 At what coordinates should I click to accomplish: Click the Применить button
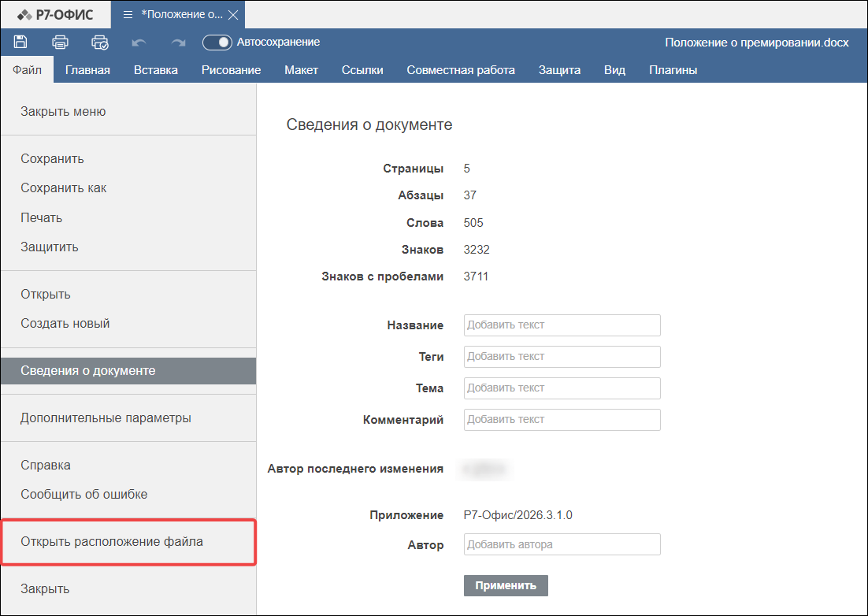506,585
